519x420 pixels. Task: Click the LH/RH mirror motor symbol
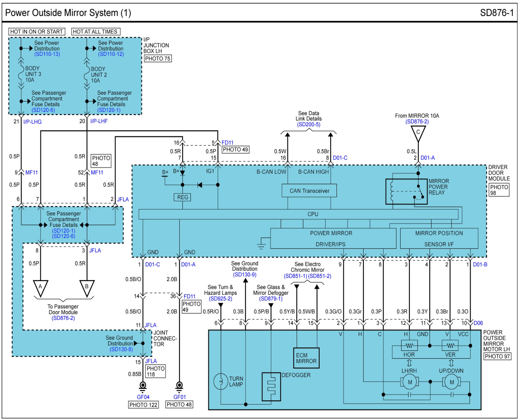point(410,382)
